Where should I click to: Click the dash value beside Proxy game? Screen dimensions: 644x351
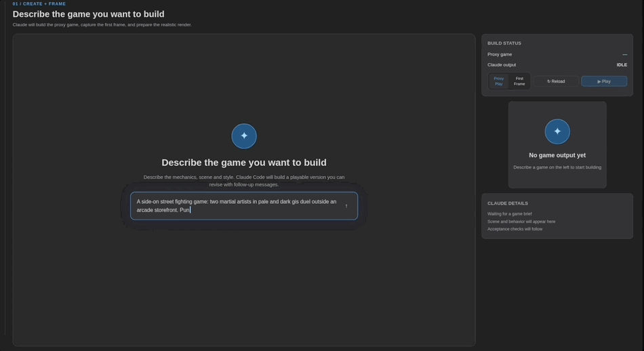click(x=624, y=55)
